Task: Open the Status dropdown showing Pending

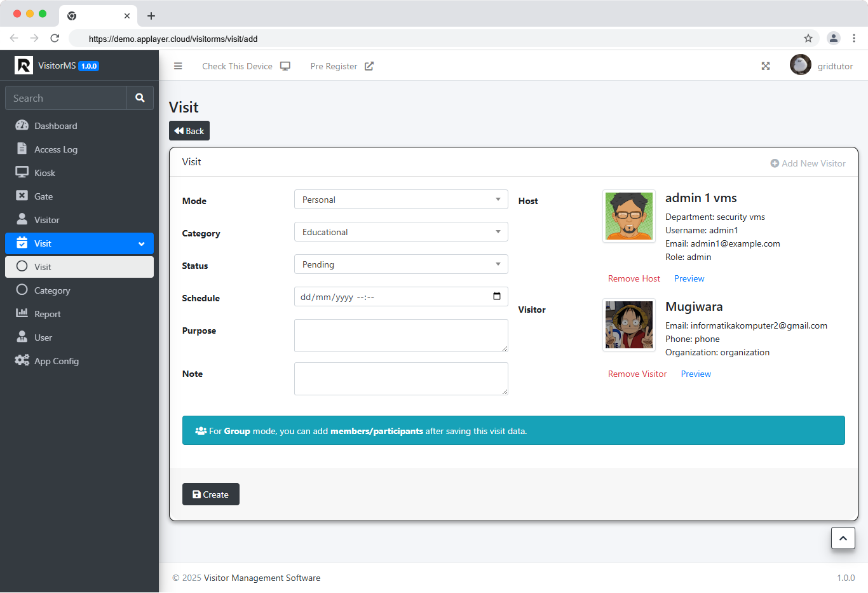Action: (401, 264)
